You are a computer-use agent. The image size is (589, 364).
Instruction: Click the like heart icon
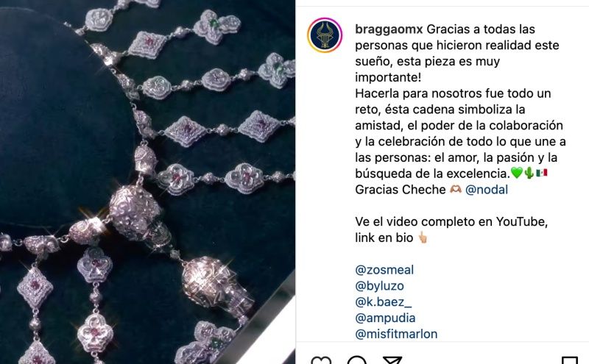321,360
